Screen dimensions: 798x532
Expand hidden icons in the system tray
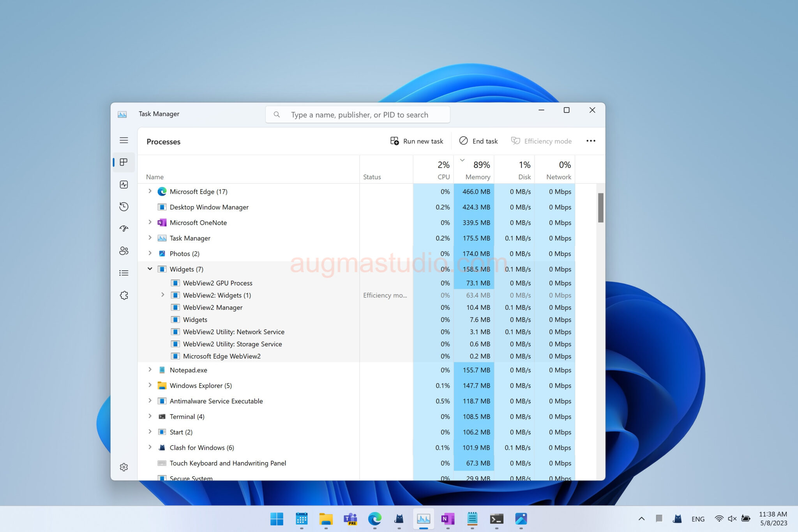click(x=641, y=519)
